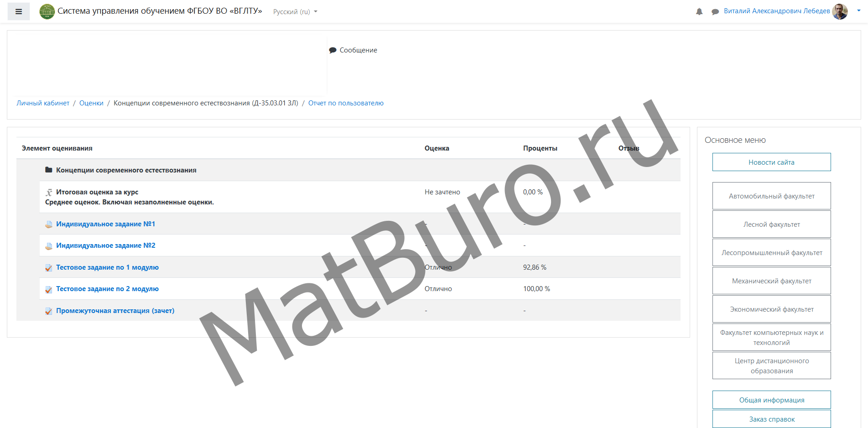
Task: Open the Оценки breadcrumb link
Action: (x=91, y=103)
